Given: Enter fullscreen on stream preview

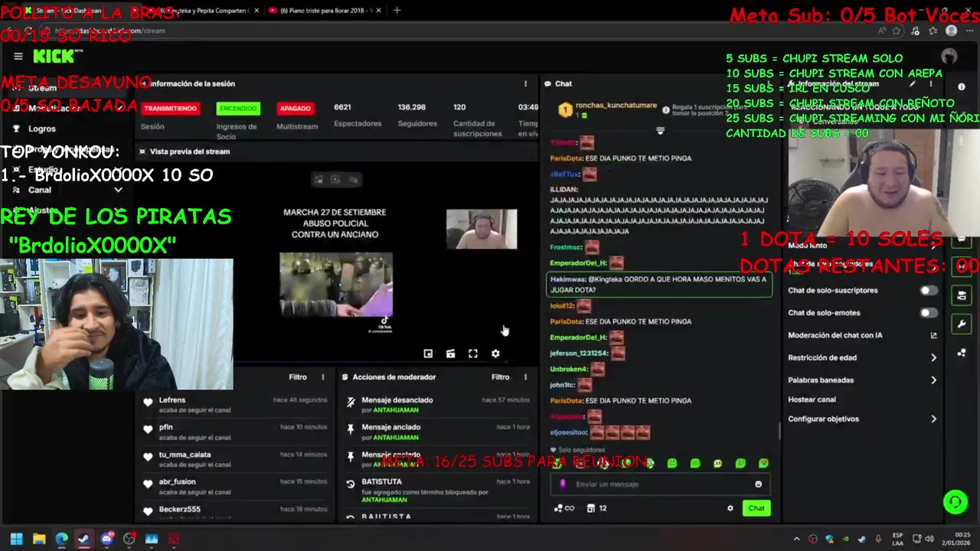Looking at the screenshot, I should click(473, 354).
